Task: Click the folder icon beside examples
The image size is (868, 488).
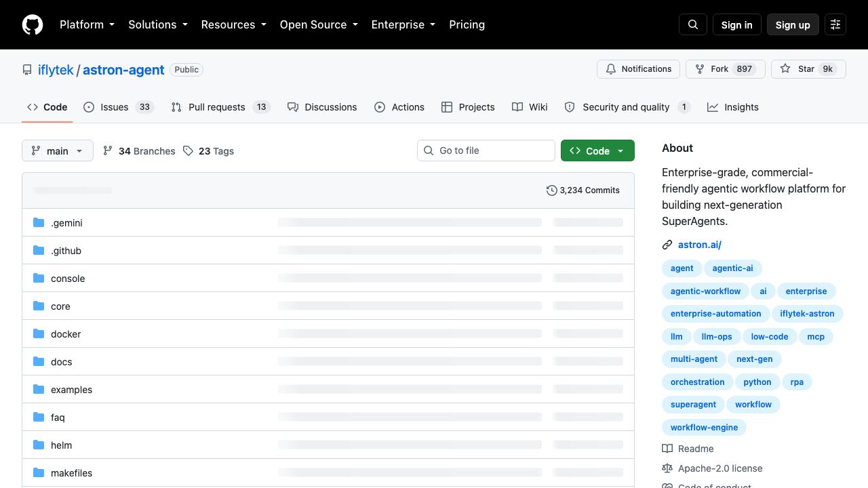Action: point(39,389)
